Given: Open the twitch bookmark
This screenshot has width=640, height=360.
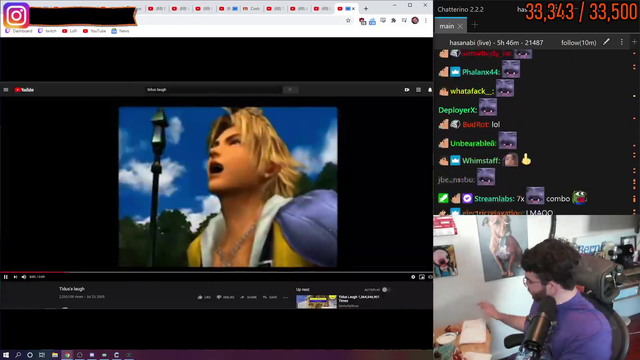Looking at the screenshot, I should (47, 31).
